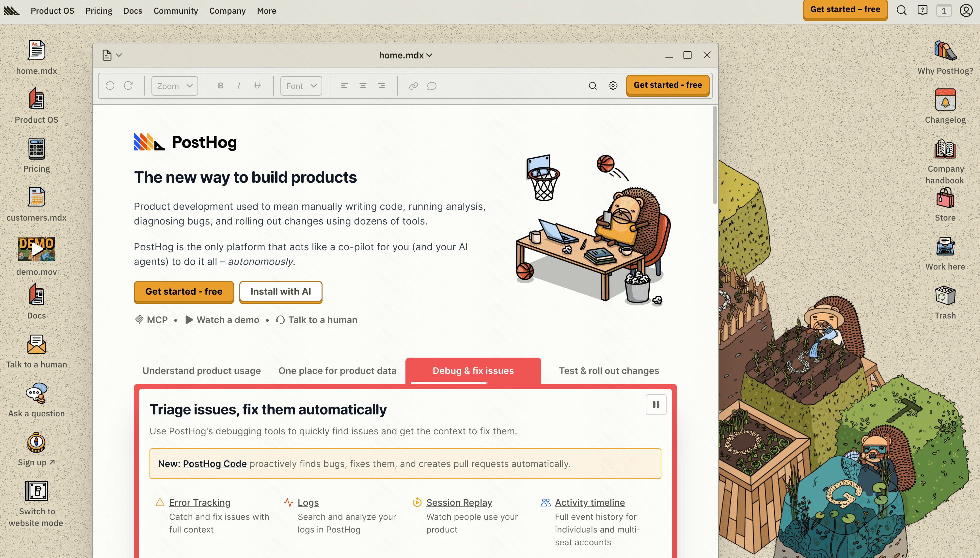Click the comment bubble icon in toolbar
Image resolution: width=980 pixels, height=558 pixels.
pos(432,86)
